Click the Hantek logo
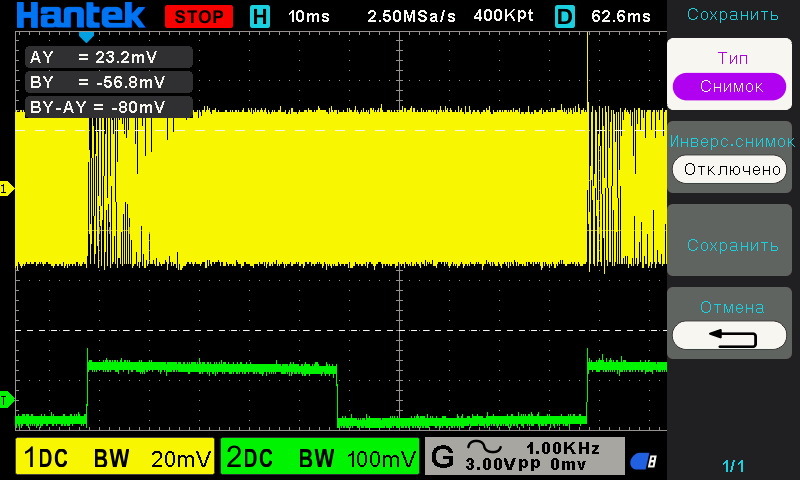This screenshot has width=800, height=480. coord(81,15)
